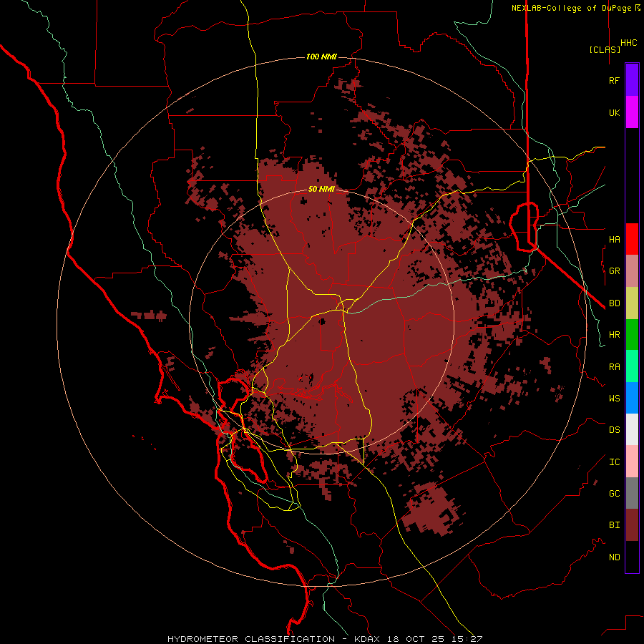Click the "HA" legend label
This screenshot has height=644, width=644.
(614, 240)
